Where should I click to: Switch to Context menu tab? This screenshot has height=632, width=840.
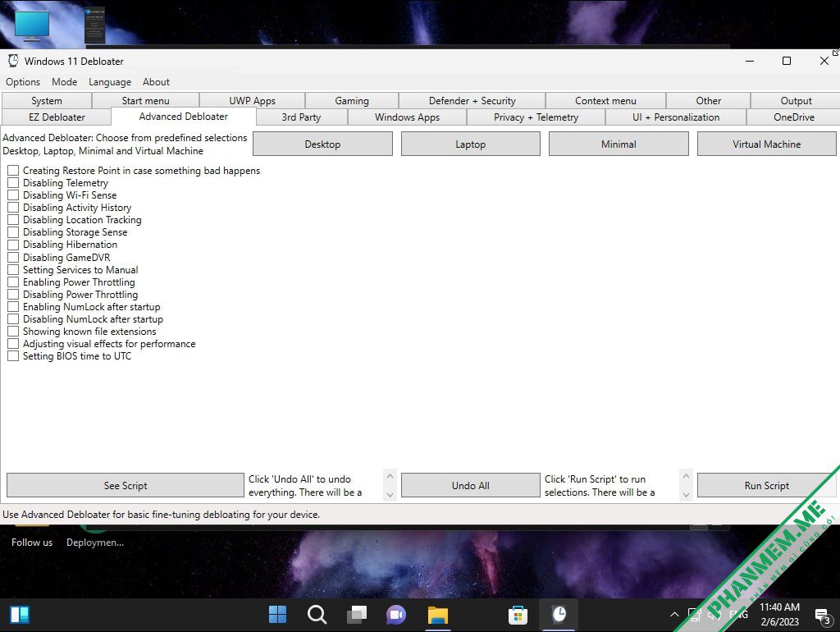[x=606, y=101]
